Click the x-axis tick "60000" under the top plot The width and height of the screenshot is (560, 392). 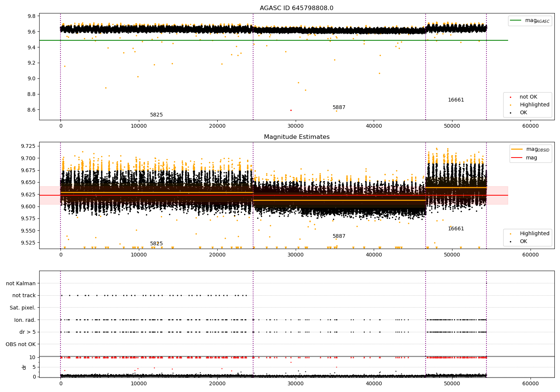pyautogui.click(x=530, y=126)
